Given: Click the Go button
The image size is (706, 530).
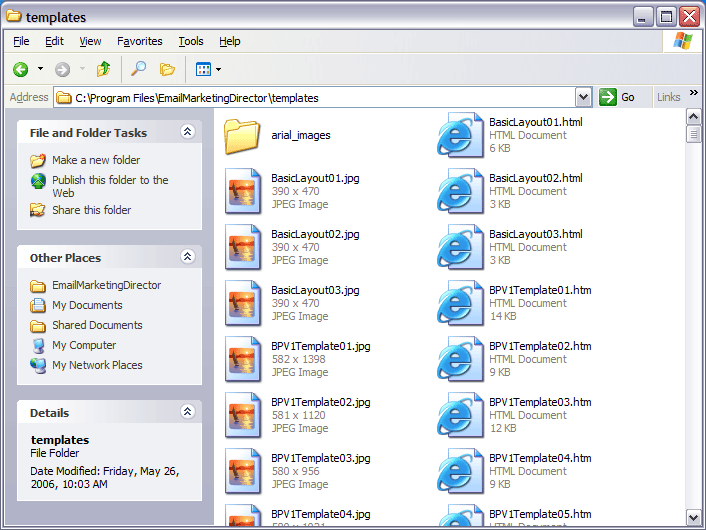Looking at the screenshot, I should [x=617, y=97].
